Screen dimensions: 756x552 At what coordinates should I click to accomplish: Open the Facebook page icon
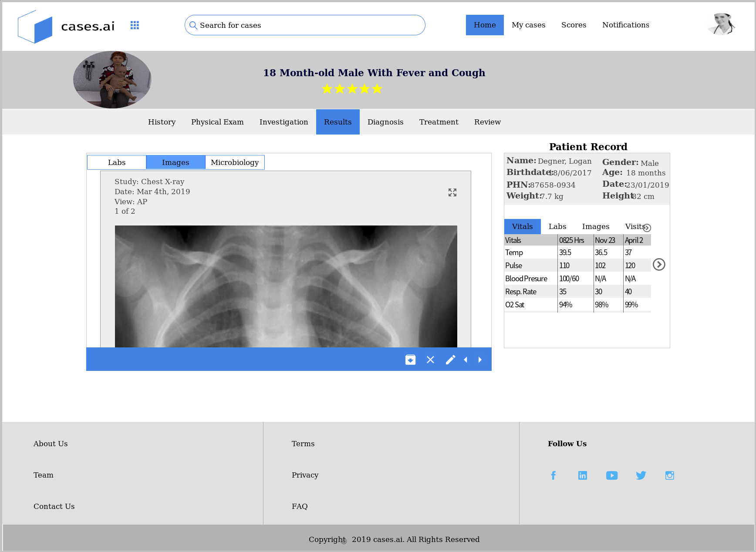[x=553, y=475]
